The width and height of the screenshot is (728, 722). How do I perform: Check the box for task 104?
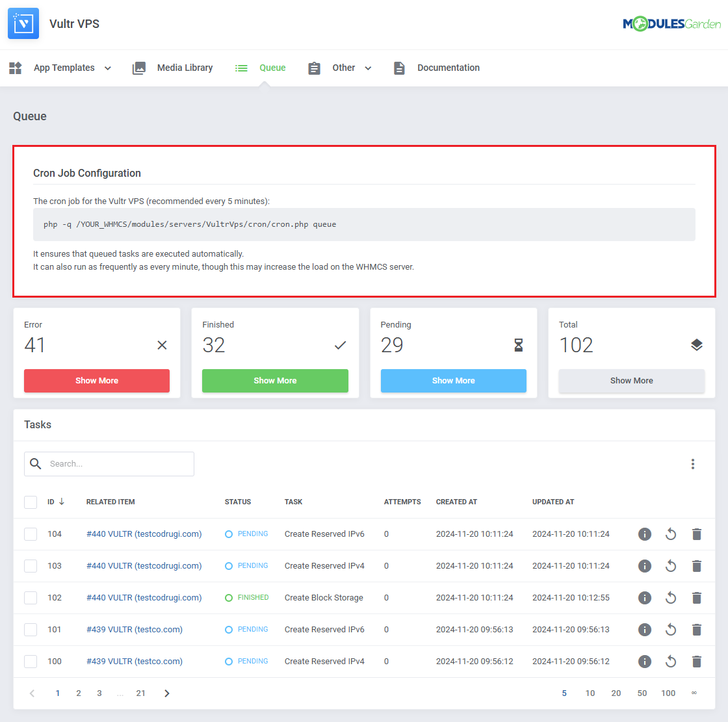point(31,534)
